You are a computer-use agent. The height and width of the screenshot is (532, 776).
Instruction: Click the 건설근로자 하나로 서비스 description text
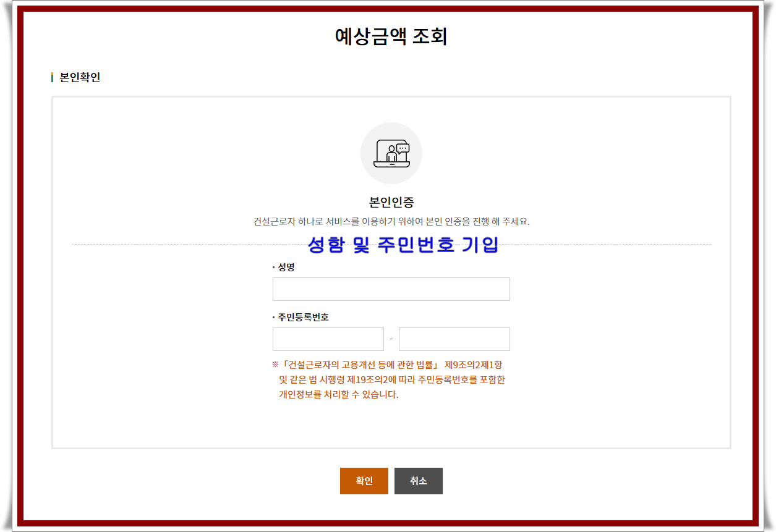pos(391,221)
